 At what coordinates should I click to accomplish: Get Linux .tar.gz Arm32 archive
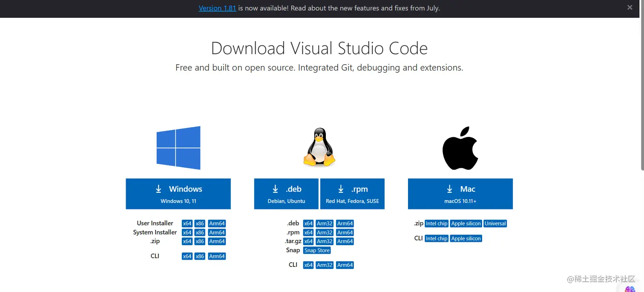click(325, 241)
